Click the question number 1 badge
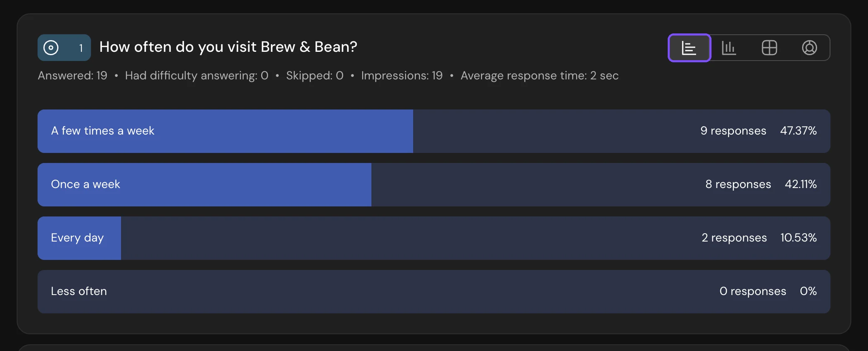This screenshot has width=868, height=351. click(x=81, y=48)
